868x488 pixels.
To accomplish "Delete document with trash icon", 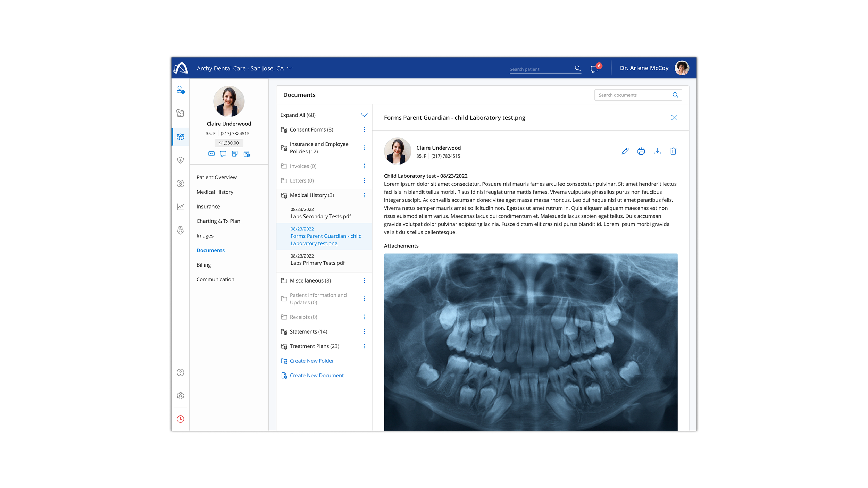I will [x=673, y=151].
